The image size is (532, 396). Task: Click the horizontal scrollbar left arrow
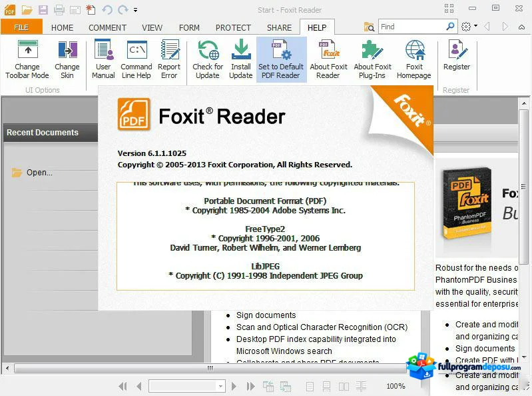coord(7,368)
